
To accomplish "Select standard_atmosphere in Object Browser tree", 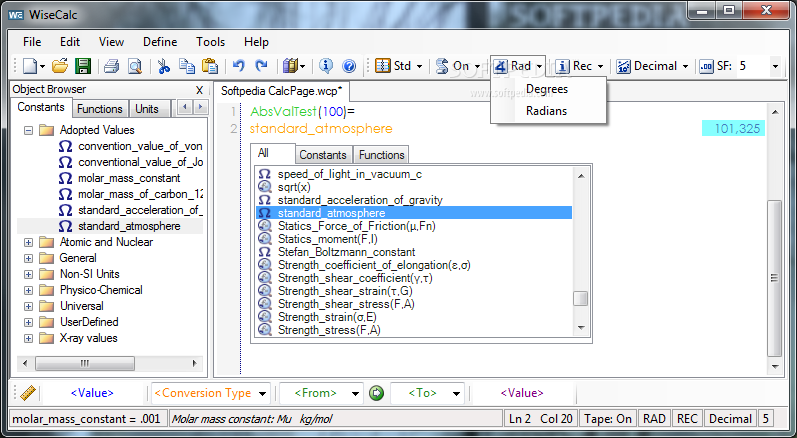I will coord(129,226).
